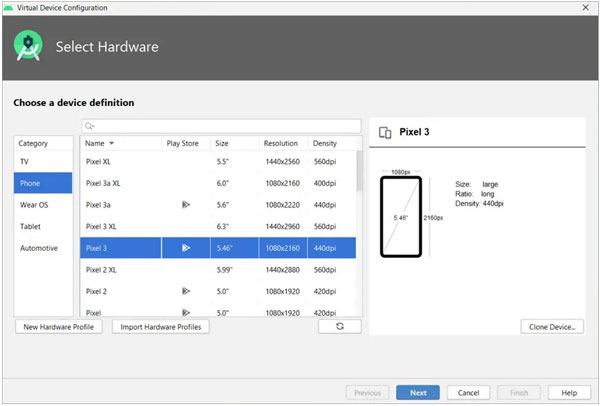The height and width of the screenshot is (406, 600).
Task: Select the TV category
Action: 43,161
